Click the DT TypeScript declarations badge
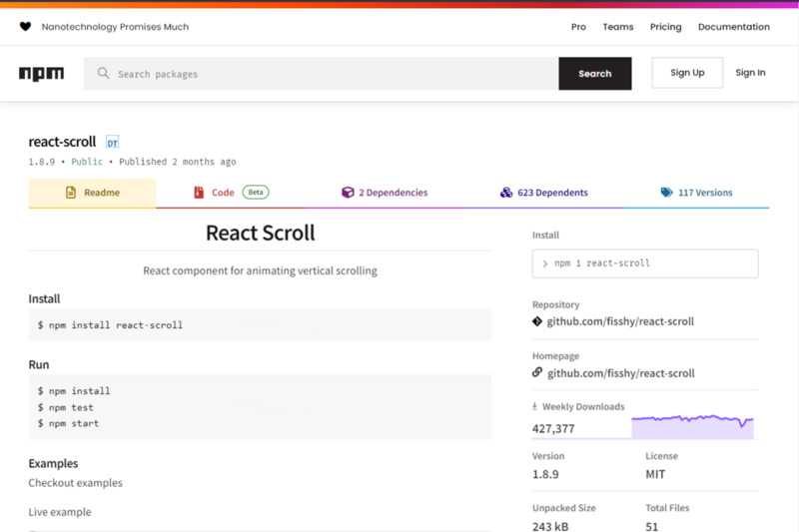Screen dimensions: 799x532 click(112, 142)
